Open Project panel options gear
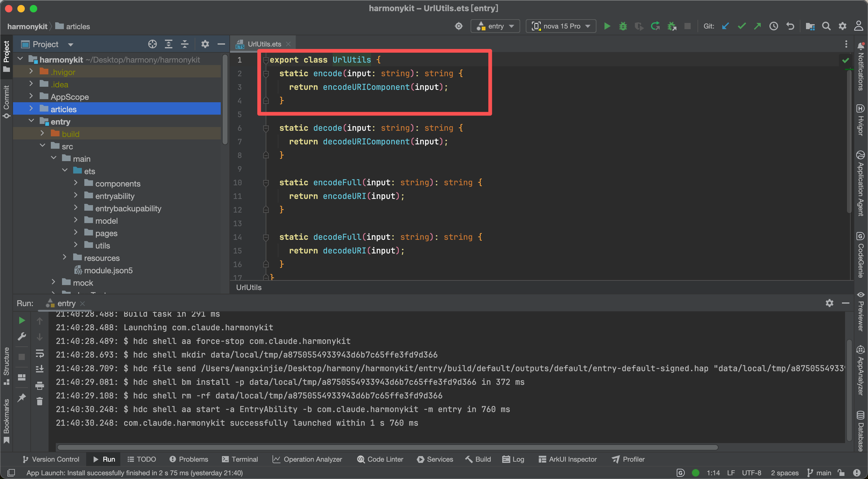This screenshot has width=868, height=479. (x=205, y=44)
